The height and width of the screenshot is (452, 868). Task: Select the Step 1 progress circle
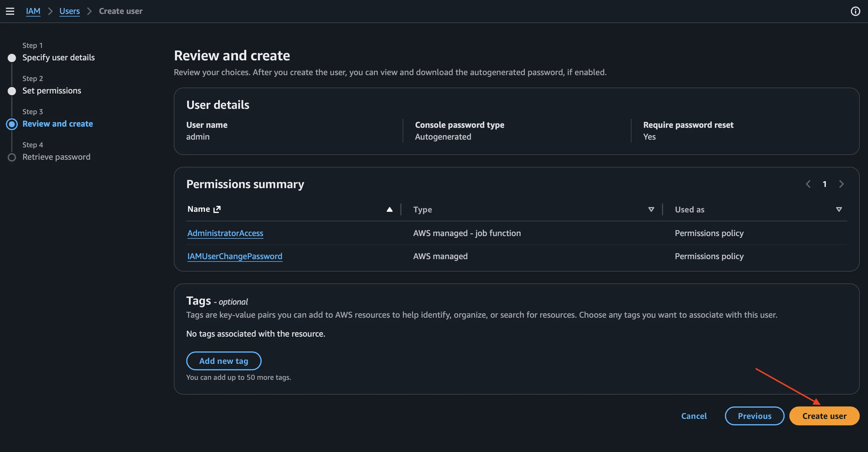coord(12,58)
